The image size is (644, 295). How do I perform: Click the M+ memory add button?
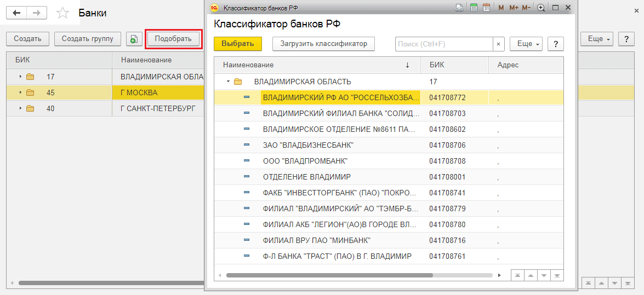[514, 7]
